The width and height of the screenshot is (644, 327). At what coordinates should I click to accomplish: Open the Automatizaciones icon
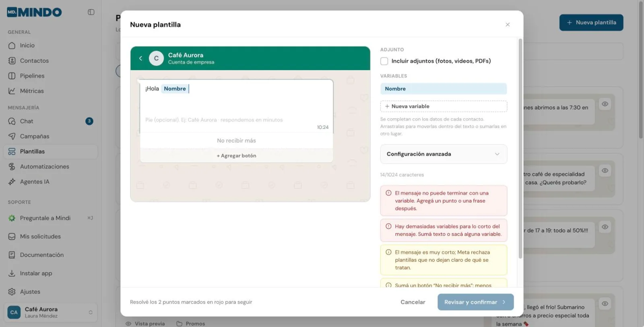(x=12, y=167)
